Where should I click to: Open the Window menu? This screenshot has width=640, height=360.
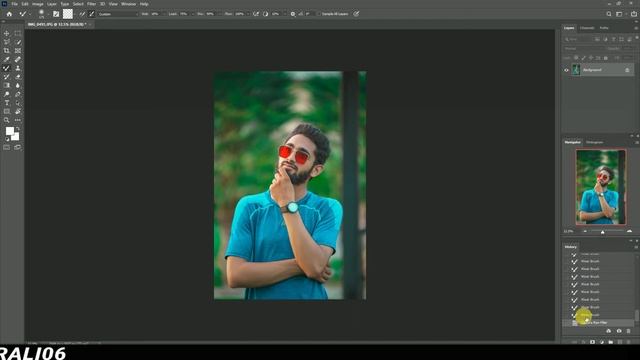(128, 4)
